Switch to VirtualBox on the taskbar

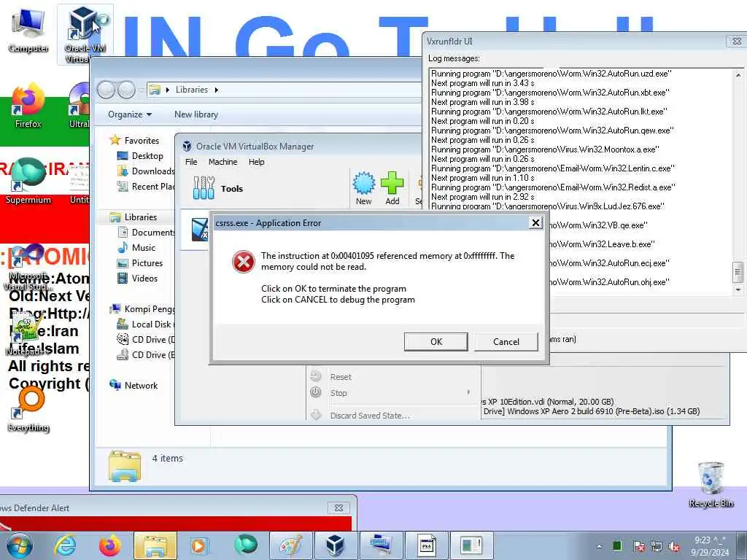336,545
